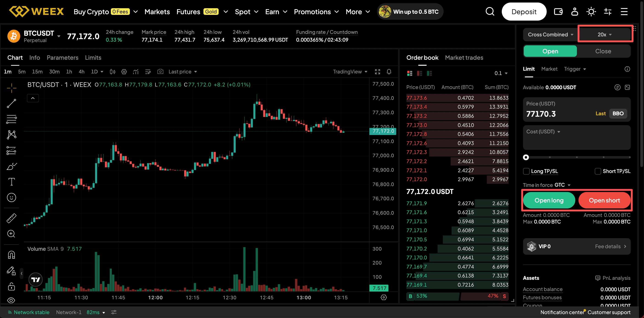The height and width of the screenshot is (318, 644).
Task: Click the Open short button
Action: point(604,200)
